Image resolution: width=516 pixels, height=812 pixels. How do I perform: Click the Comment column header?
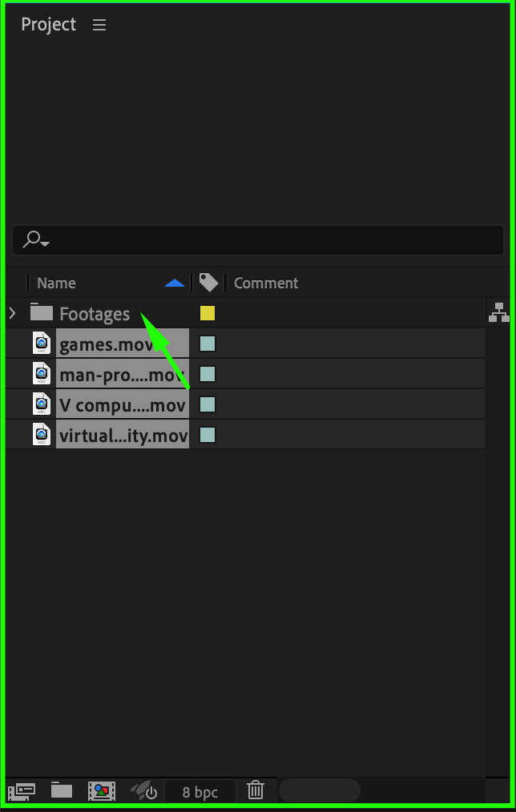(266, 283)
